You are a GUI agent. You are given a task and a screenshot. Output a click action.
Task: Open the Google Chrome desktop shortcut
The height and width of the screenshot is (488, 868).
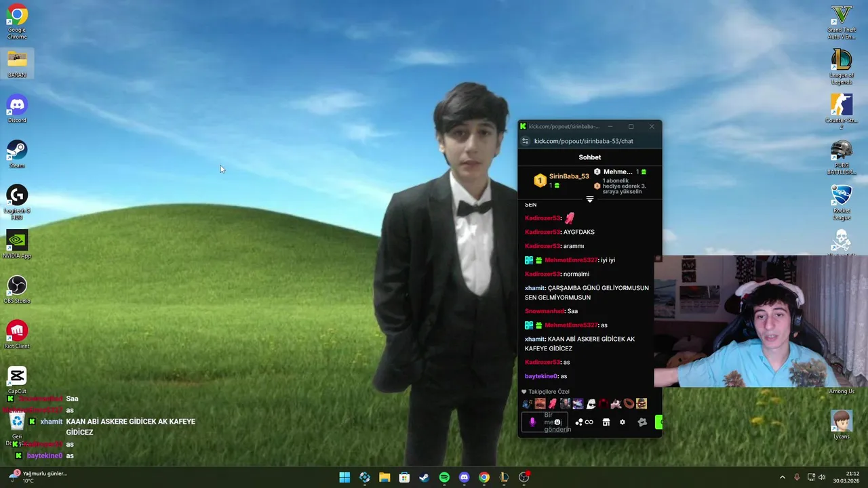[x=17, y=22]
